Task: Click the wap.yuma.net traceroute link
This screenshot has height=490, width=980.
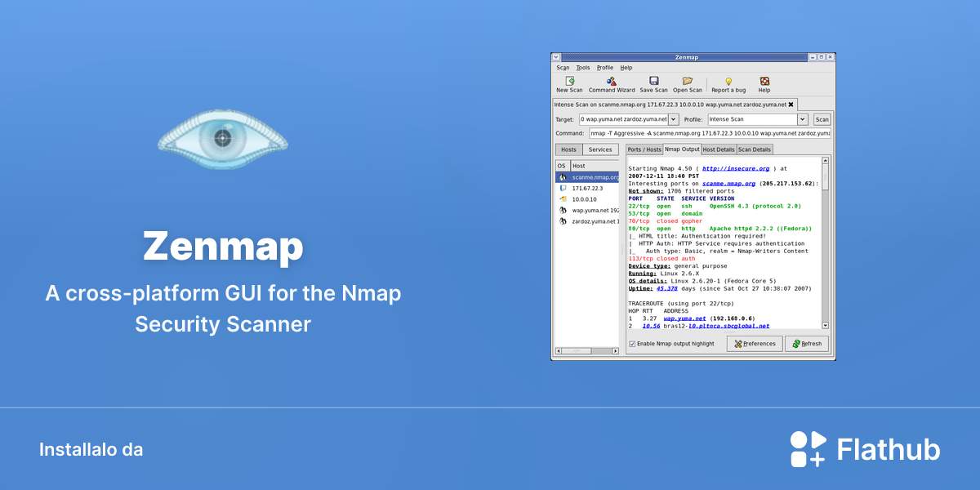Action: [684, 318]
